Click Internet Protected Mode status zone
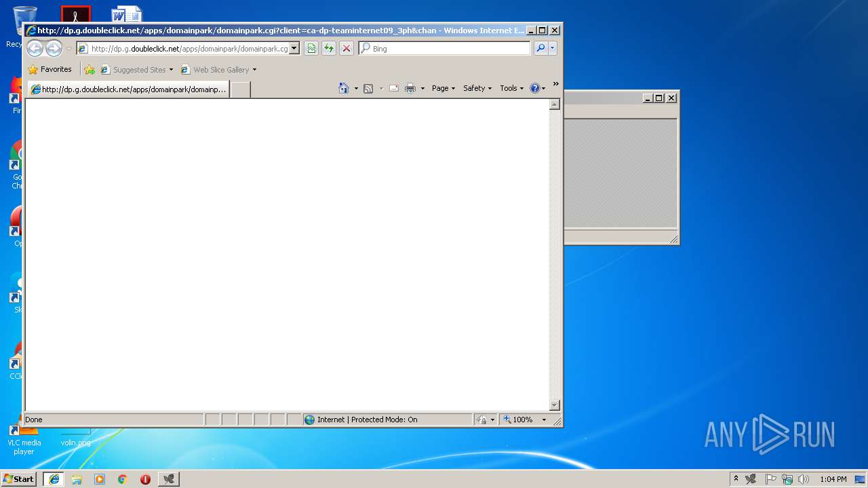 [387, 420]
